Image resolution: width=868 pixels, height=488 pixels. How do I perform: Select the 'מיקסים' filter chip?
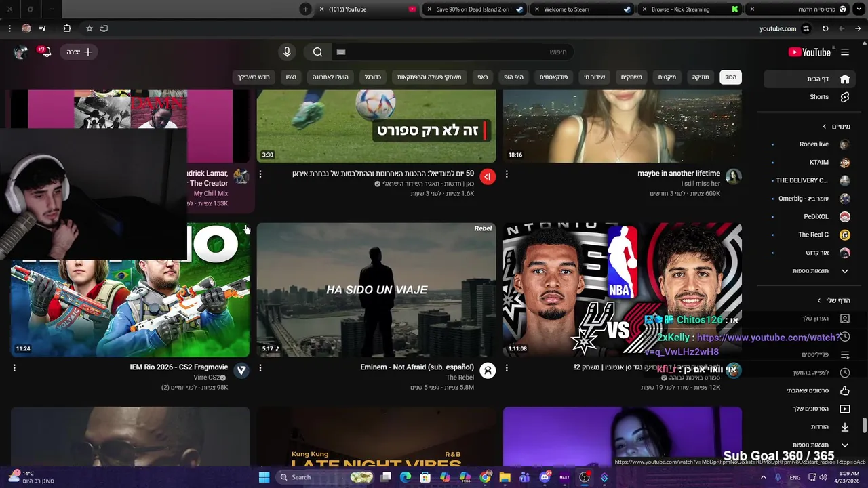point(667,77)
